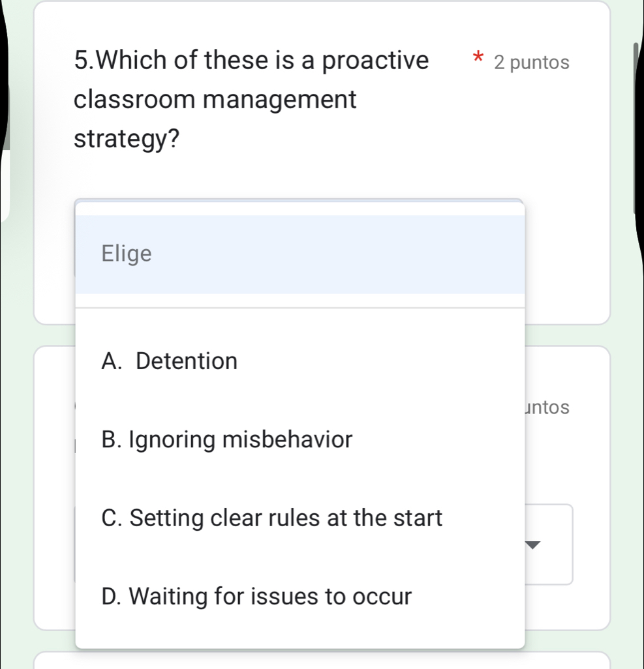
Task: Select option A. Detention
Action: coord(170,361)
